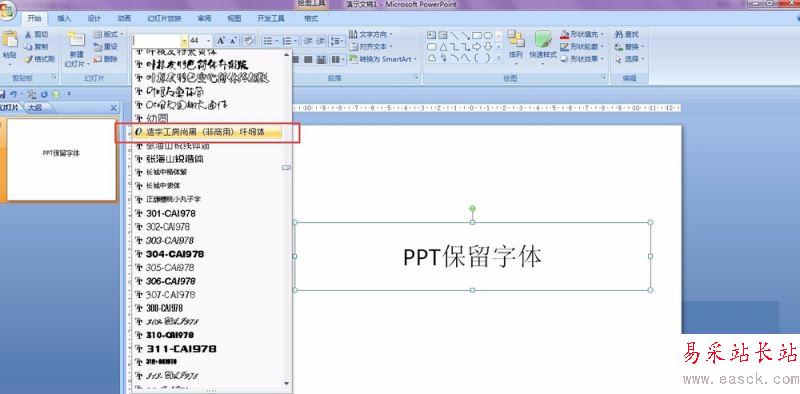Open Shape Outline (形状轮廓) dropdown
Viewport: 800px width, 394px height.
click(x=582, y=46)
